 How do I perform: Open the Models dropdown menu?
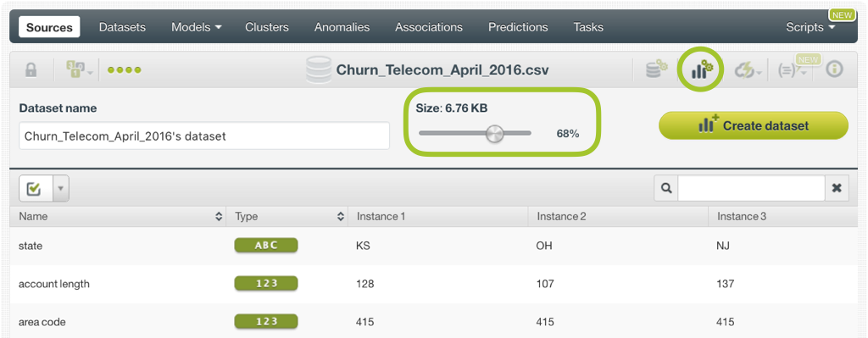tap(197, 27)
